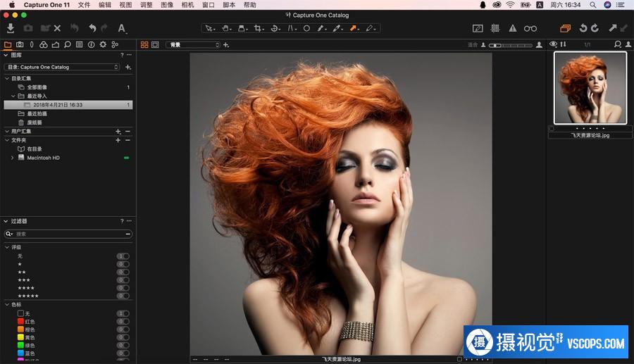Collapse the 图库 panel

pyautogui.click(x=6, y=55)
